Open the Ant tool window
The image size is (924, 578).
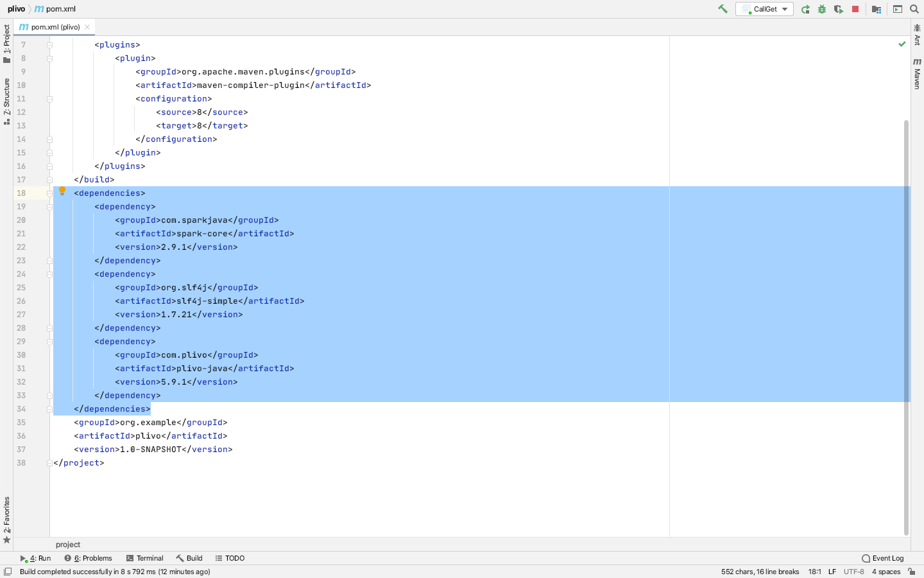coord(917,35)
